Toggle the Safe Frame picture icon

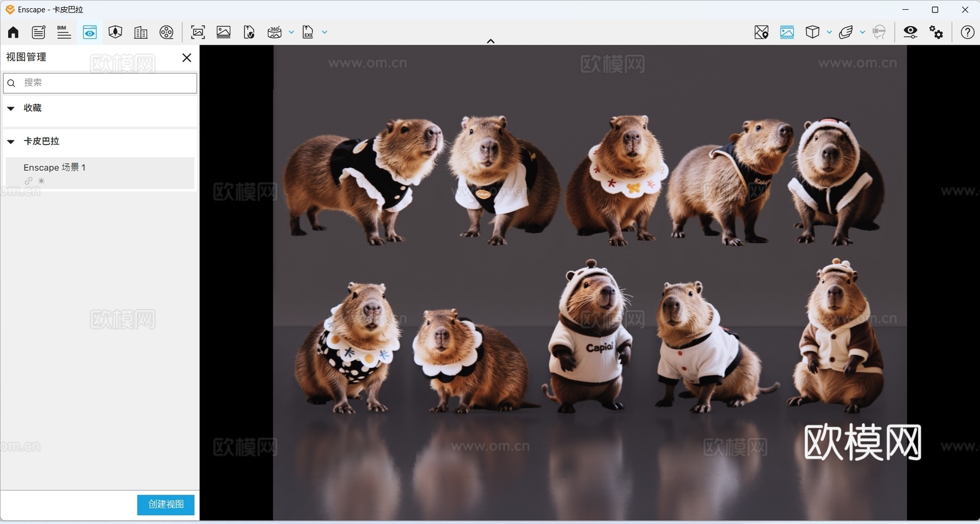point(787,32)
